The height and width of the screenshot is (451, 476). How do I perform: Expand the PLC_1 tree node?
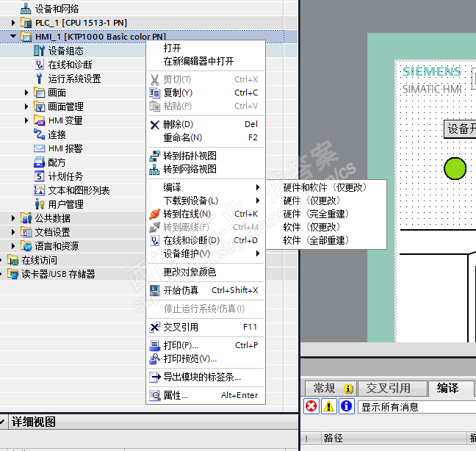click(x=12, y=23)
